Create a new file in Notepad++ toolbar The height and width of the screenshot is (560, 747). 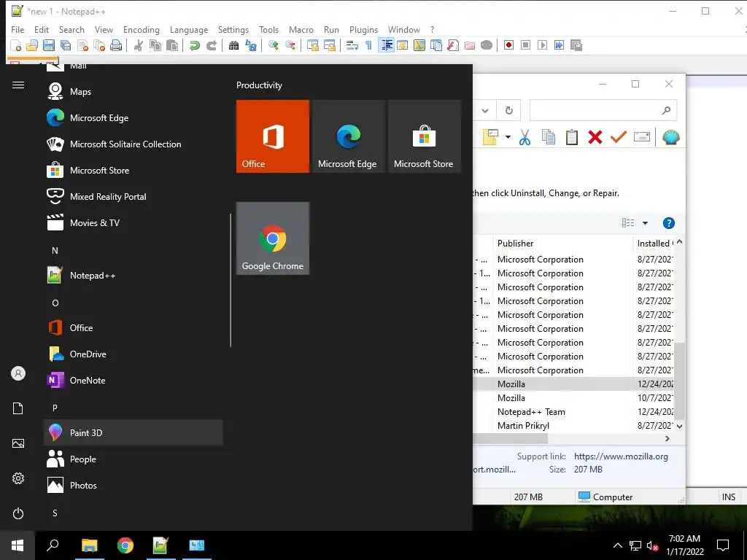pos(16,45)
